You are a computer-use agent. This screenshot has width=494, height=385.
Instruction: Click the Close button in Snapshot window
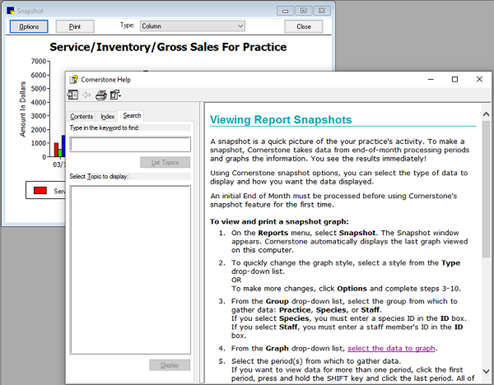tap(304, 27)
